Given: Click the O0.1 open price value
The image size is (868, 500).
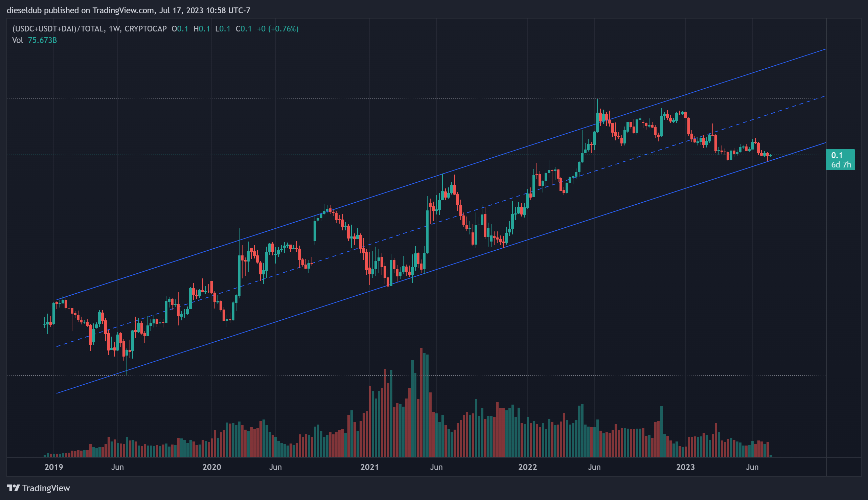Looking at the screenshot, I should point(180,29).
